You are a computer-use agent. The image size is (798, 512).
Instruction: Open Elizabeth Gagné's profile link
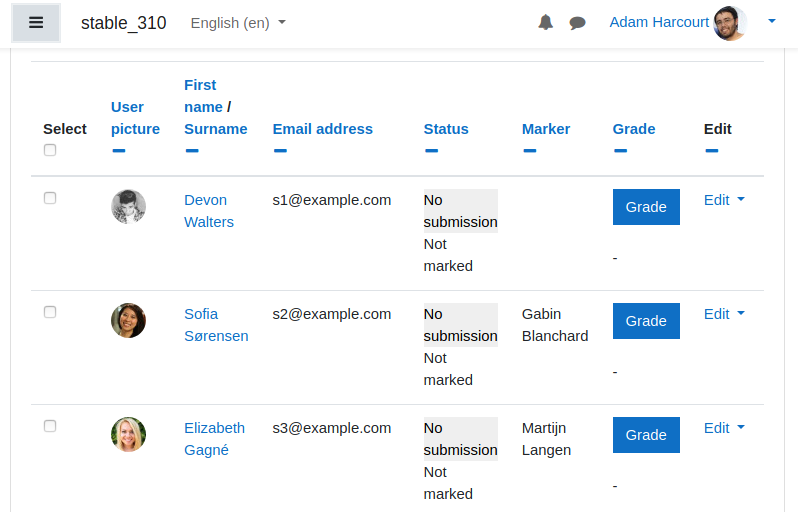pyautogui.click(x=214, y=439)
